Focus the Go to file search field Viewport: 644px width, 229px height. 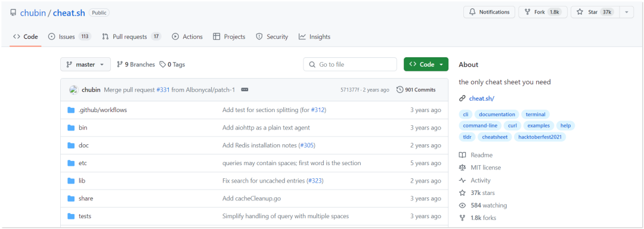tap(350, 64)
